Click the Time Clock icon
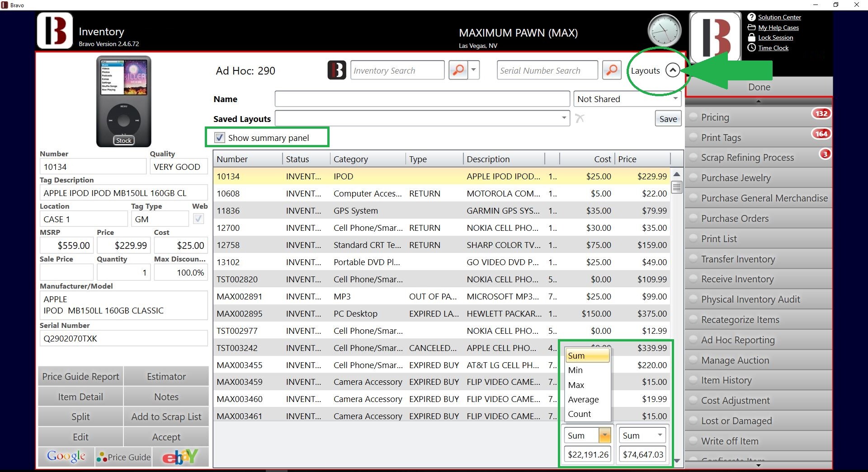This screenshot has width=868, height=472. pyautogui.click(x=751, y=48)
